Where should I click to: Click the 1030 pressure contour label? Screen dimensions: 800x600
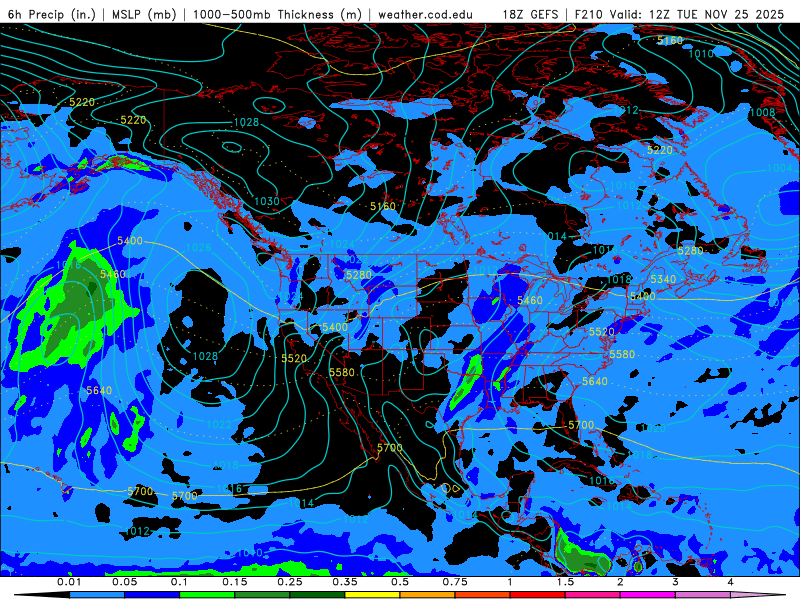click(267, 201)
